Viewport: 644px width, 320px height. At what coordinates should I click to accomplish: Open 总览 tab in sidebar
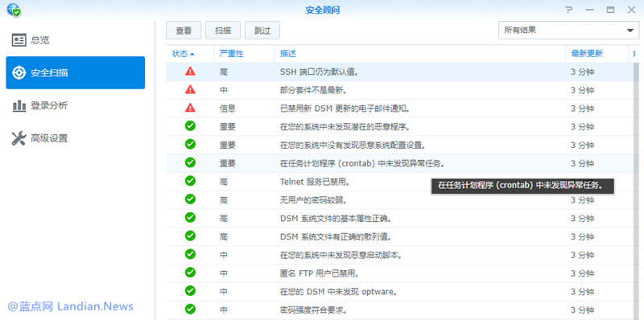point(75,40)
